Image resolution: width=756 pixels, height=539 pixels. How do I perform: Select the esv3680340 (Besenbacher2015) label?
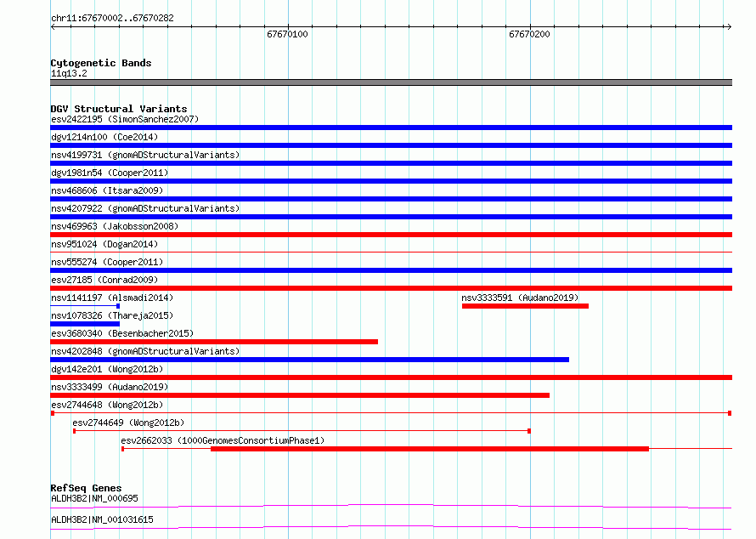[122, 333]
